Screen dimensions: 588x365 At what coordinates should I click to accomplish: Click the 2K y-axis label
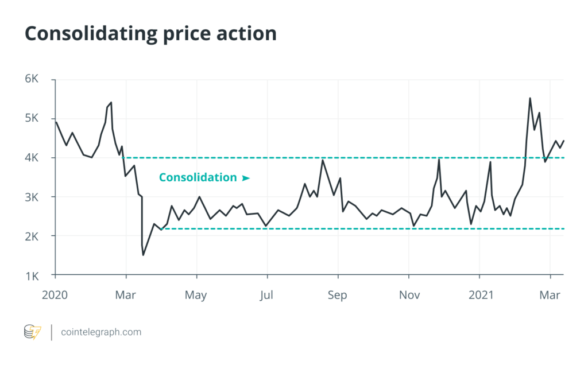[31, 236]
